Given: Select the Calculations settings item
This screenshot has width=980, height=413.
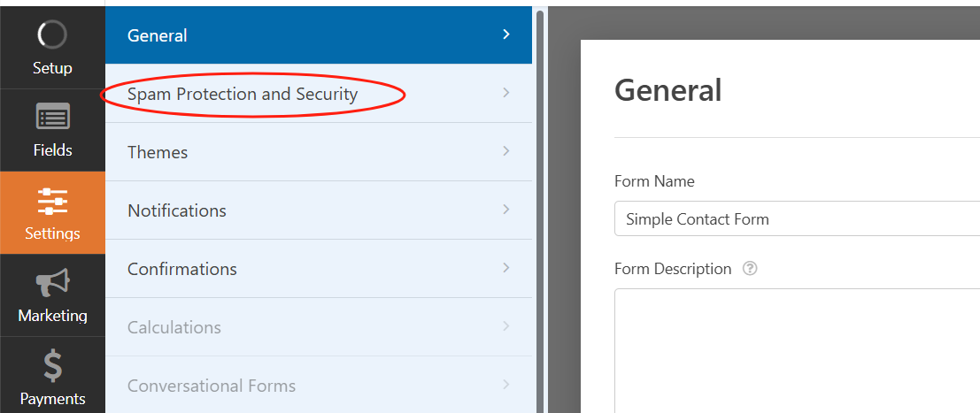Looking at the screenshot, I should tap(174, 327).
